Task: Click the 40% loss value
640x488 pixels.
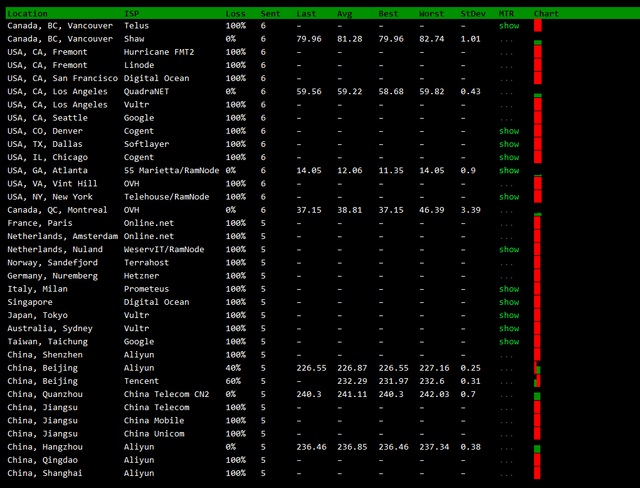Action: (x=233, y=368)
